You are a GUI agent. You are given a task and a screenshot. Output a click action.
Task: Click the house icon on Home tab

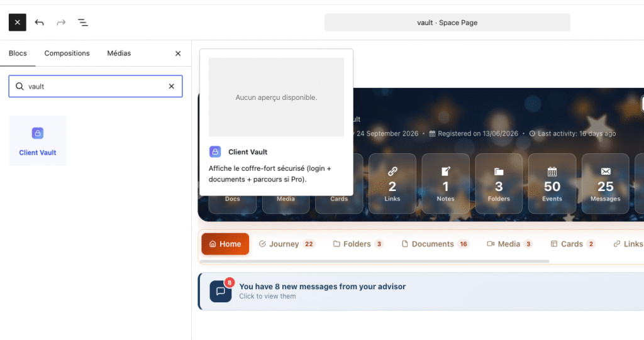click(x=213, y=244)
